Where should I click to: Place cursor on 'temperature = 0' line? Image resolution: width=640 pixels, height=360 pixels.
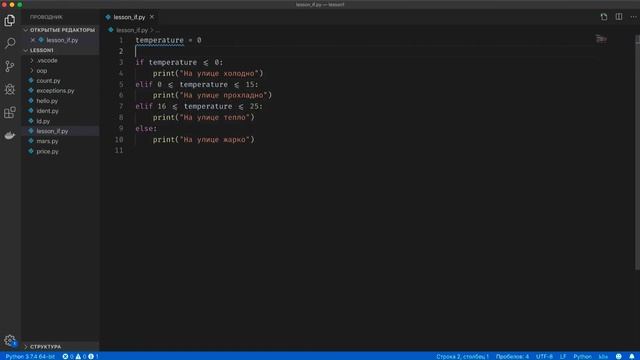(168, 40)
